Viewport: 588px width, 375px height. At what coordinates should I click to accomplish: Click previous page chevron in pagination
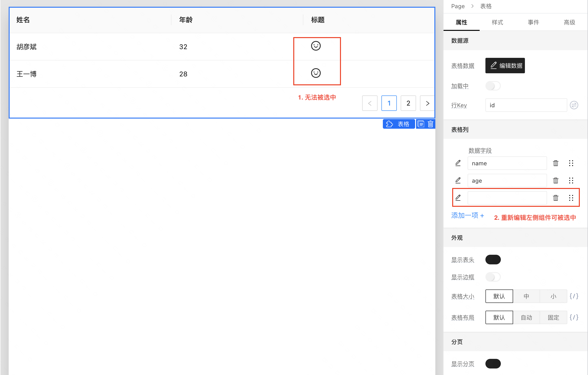tap(370, 103)
